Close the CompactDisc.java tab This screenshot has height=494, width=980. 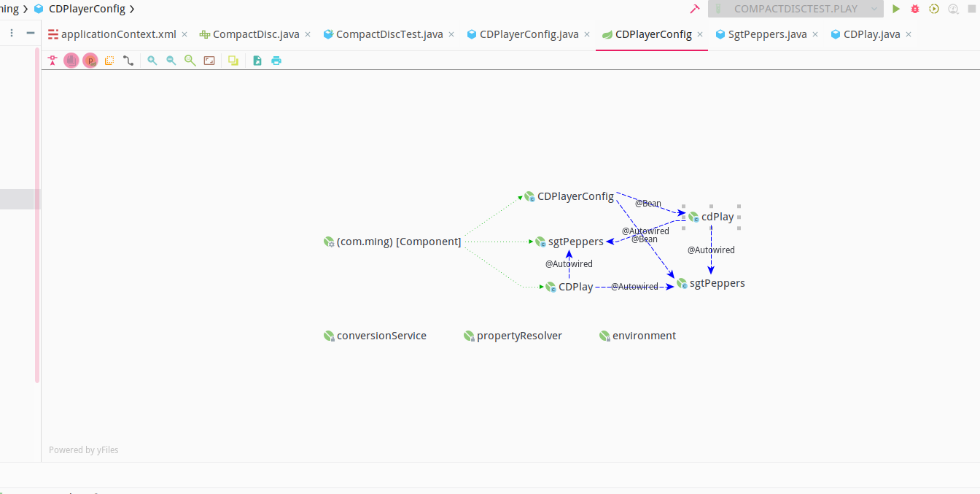pyautogui.click(x=308, y=34)
